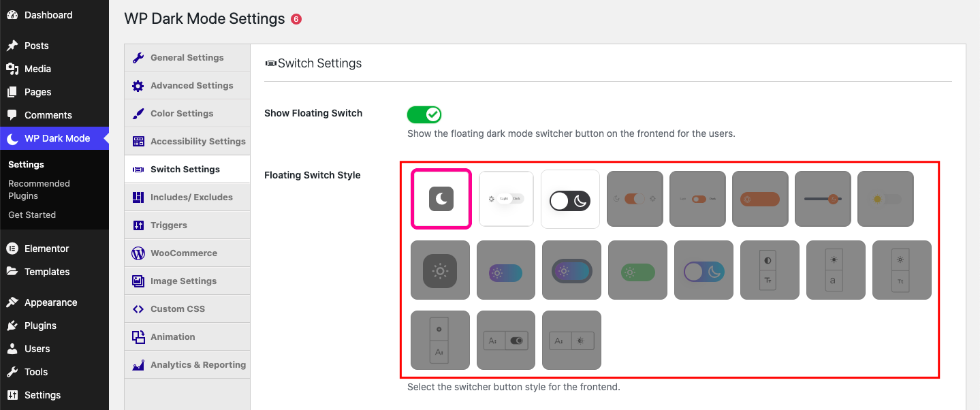
Task: Open the General Settings panel
Action: click(x=187, y=57)
